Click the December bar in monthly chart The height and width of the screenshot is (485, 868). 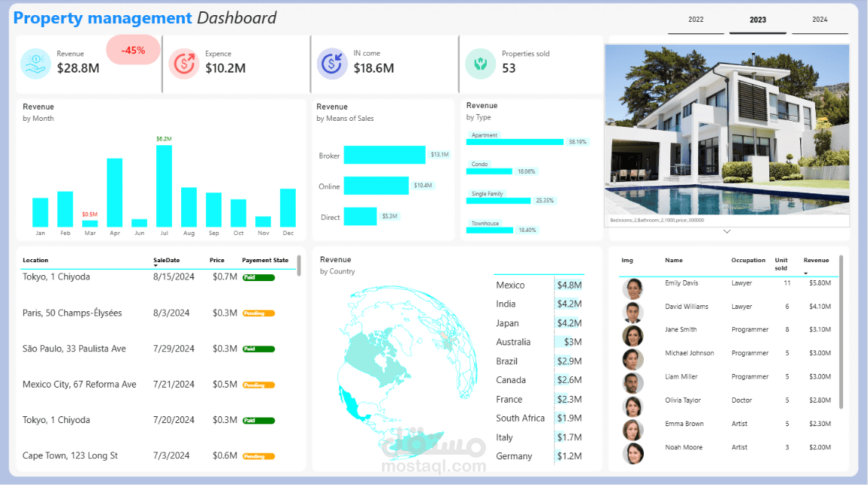tap(288, 208)
